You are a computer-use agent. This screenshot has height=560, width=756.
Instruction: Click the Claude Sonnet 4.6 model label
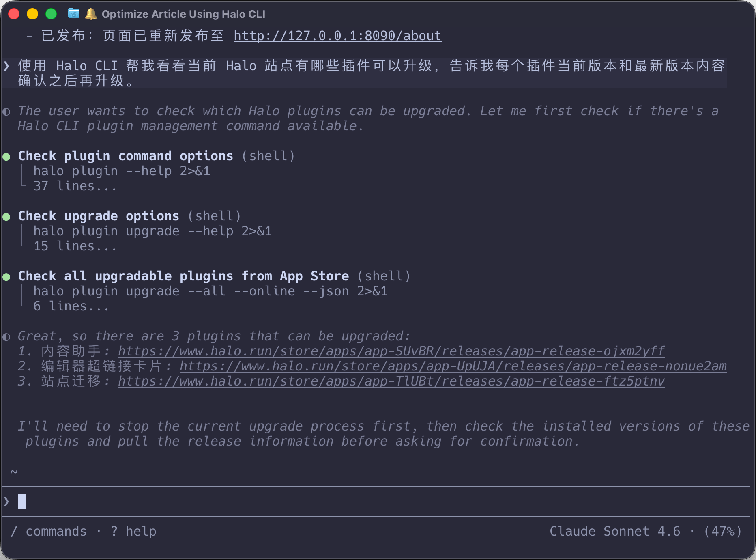pyautogui.click(x=614, y=532)
